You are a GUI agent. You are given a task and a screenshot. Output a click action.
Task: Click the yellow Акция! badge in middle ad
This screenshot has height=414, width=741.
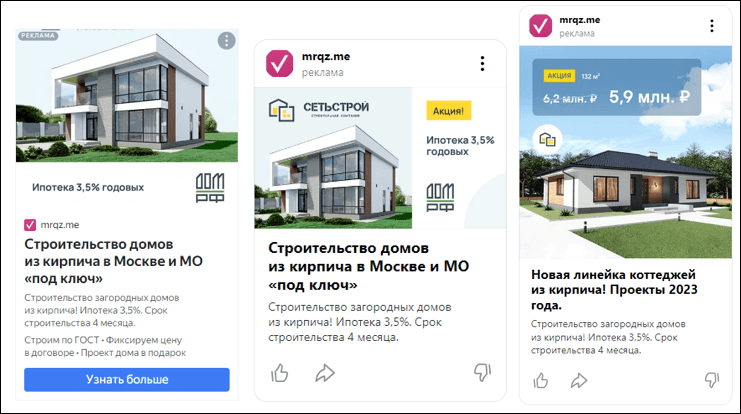tap(448, 111)
